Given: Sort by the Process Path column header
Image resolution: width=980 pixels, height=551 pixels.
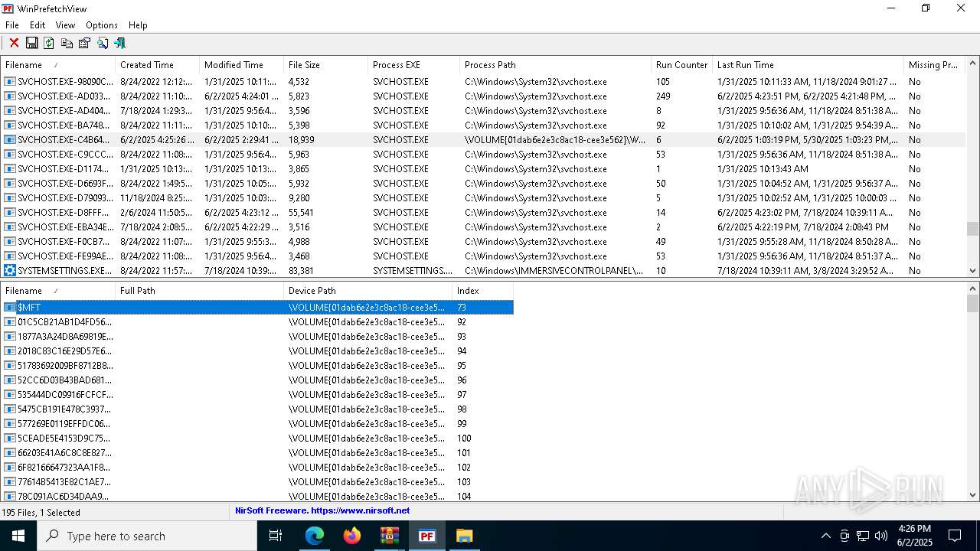Looking at the screenshot, I should 555,65.
